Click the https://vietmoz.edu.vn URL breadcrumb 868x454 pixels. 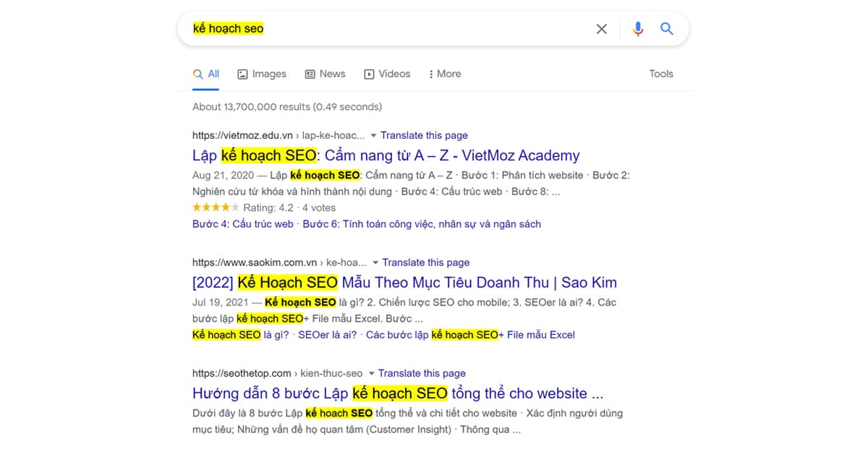click(278, 135)
